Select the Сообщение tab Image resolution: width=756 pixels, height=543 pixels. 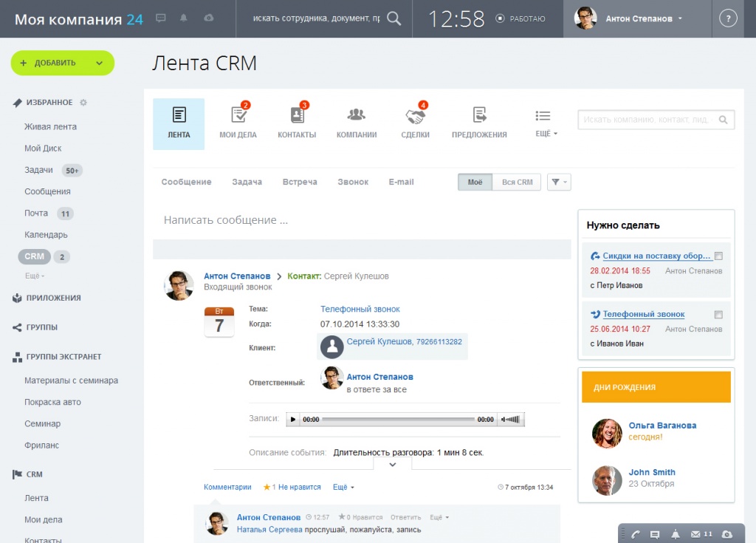tap(187, 182)
